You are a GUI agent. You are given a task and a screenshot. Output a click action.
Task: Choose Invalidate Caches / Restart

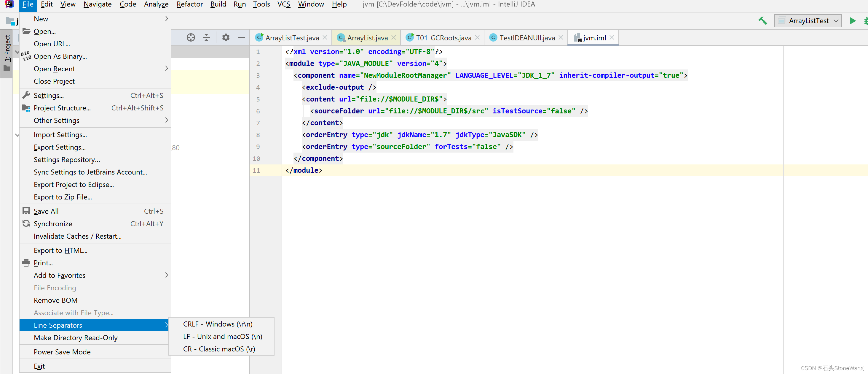[x=95, y=236]
